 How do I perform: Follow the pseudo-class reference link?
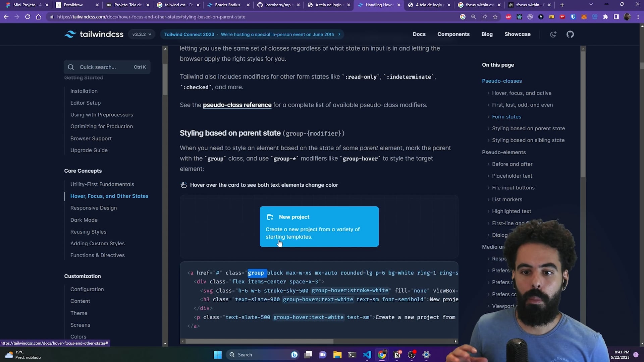pos(237,105)
